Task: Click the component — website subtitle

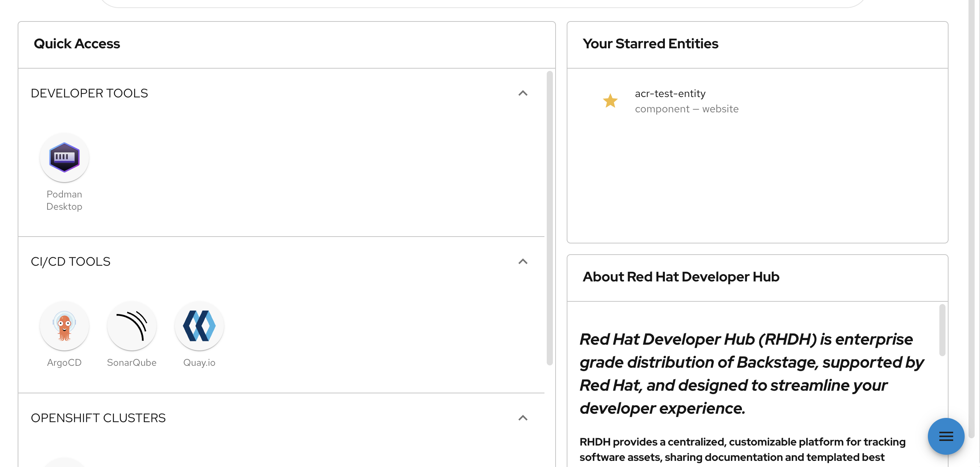Action: tap(687, 109)
